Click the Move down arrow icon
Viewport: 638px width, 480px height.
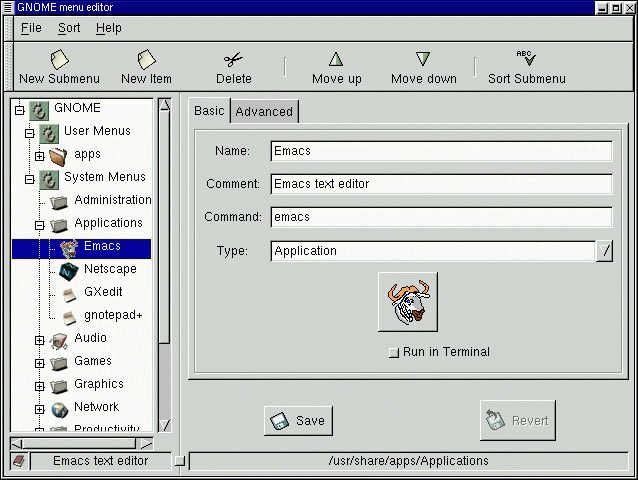(423, 60)
